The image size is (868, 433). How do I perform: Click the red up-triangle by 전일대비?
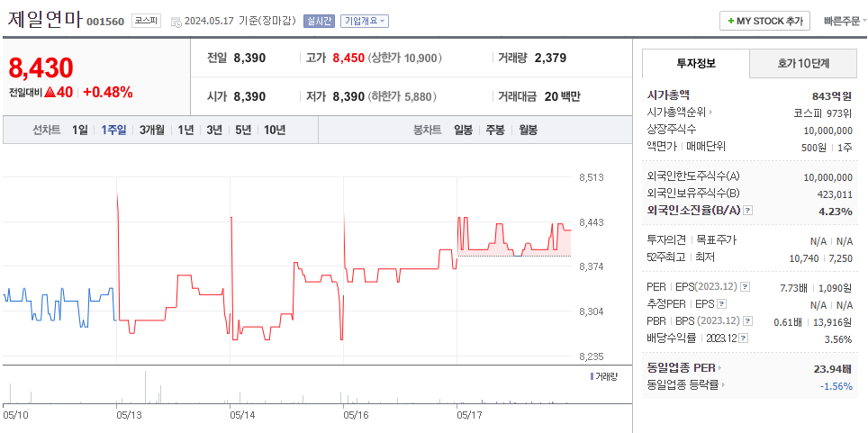pyautogui.click(x=50, y=93)
